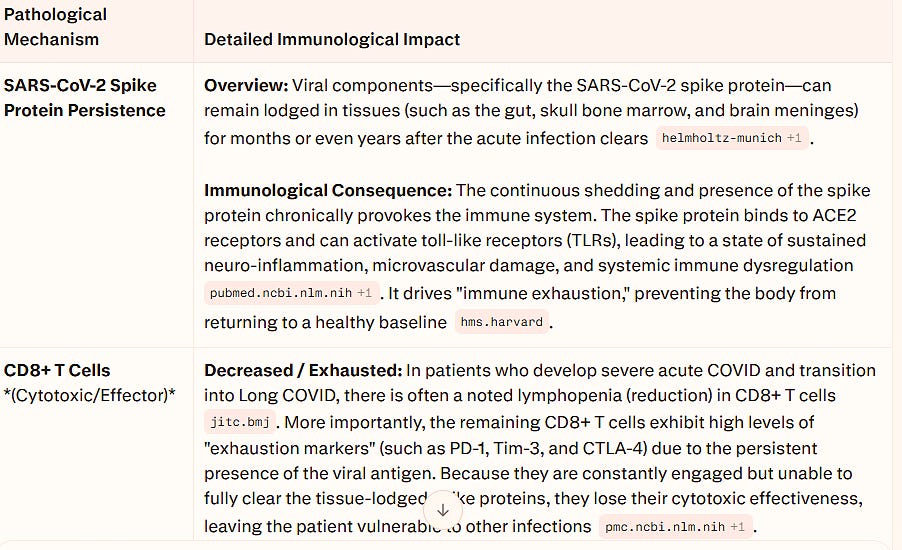Click the bold Decreased / Exhausted: label

[303, 371]
